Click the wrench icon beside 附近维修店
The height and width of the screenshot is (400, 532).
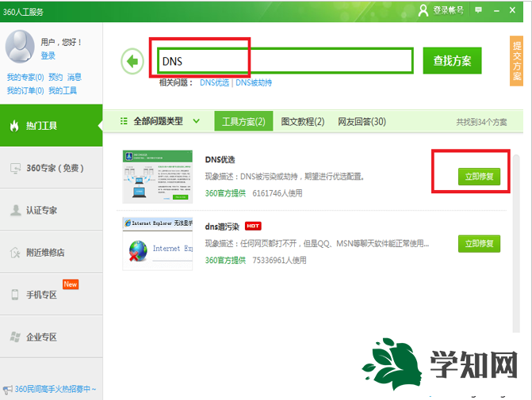point(15,253)
